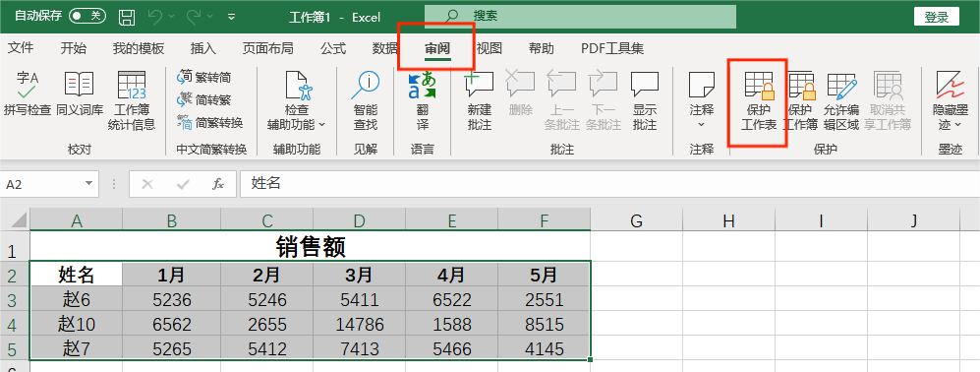Click 简转繁 conversion
This screenshot has height=372, width=980.
click(x=204, y=99)
